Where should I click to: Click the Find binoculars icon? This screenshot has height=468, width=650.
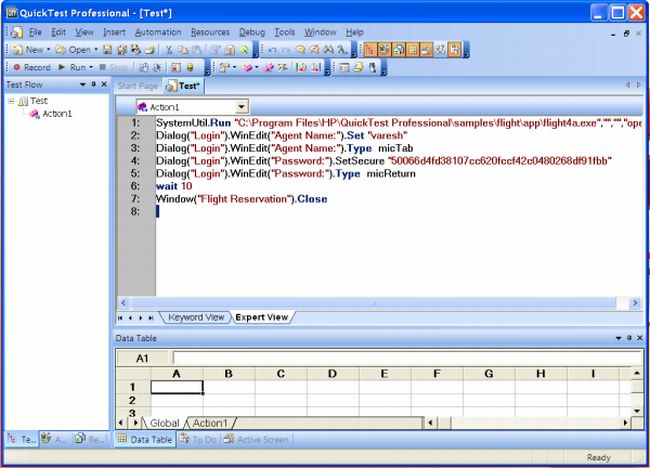[x=328, y=50]
